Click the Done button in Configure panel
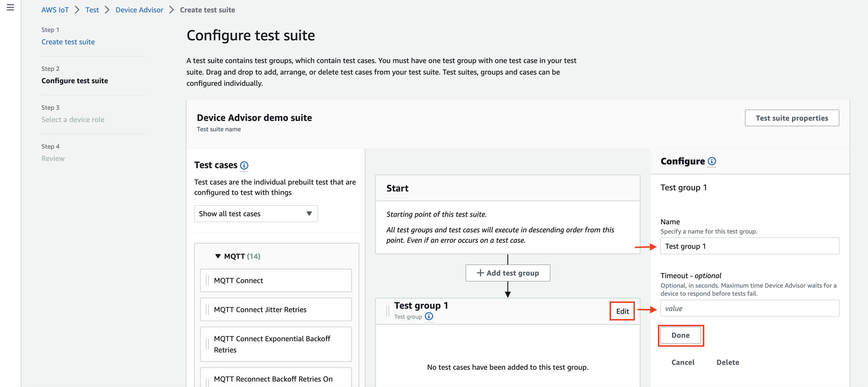 (680, 335)
